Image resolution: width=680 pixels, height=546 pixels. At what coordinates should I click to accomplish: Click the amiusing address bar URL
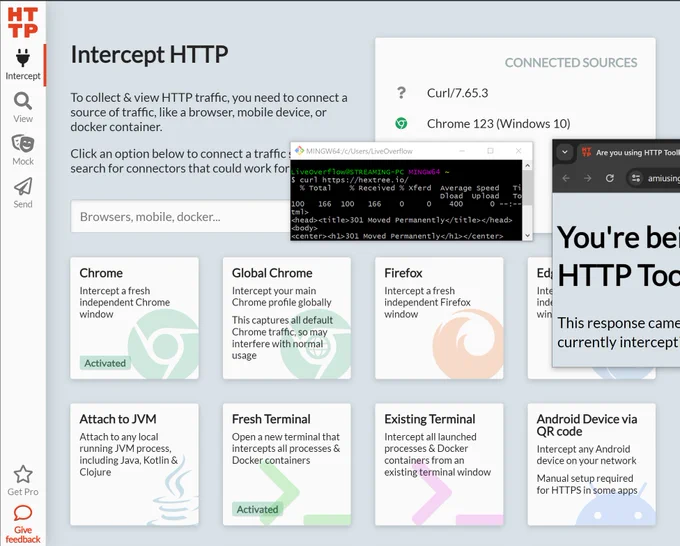point(664,178)
